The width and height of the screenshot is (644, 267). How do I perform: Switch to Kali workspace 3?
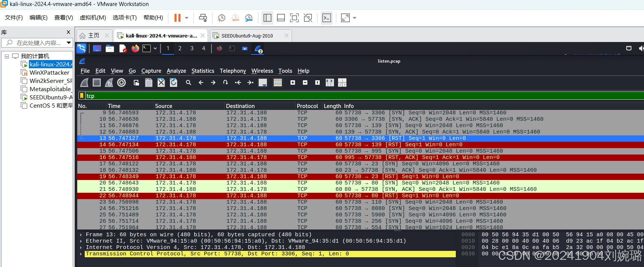point(192,48)
